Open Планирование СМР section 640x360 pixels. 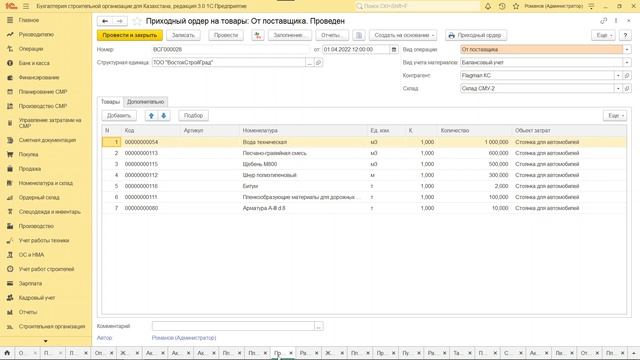pos(43,91)
